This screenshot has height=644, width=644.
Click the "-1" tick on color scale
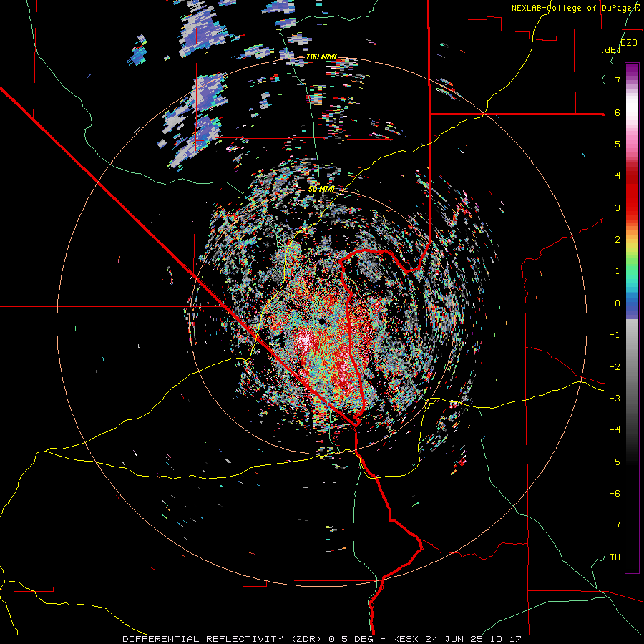tap(615, 335)
